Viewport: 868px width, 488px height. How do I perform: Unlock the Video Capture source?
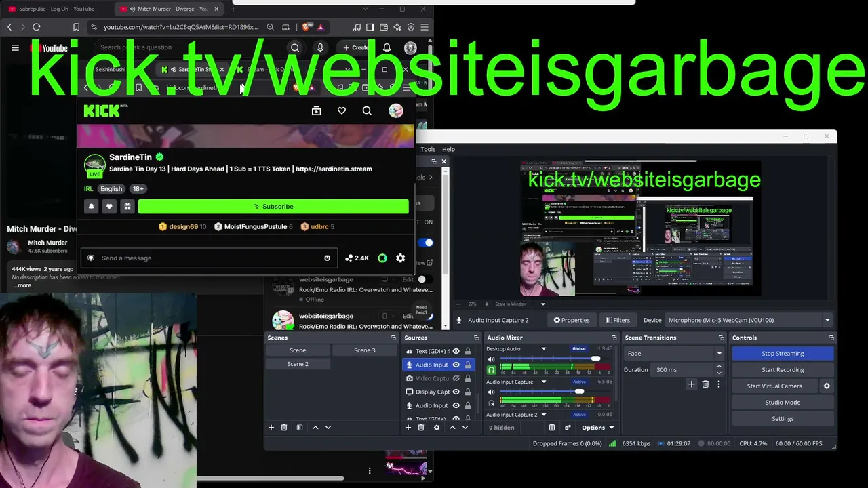tap(468, 378)
